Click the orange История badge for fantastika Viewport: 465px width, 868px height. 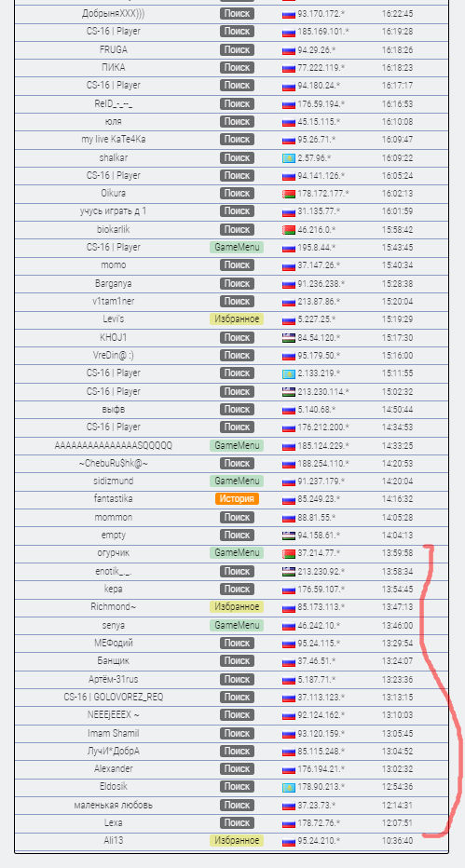[x=237, y=499]
